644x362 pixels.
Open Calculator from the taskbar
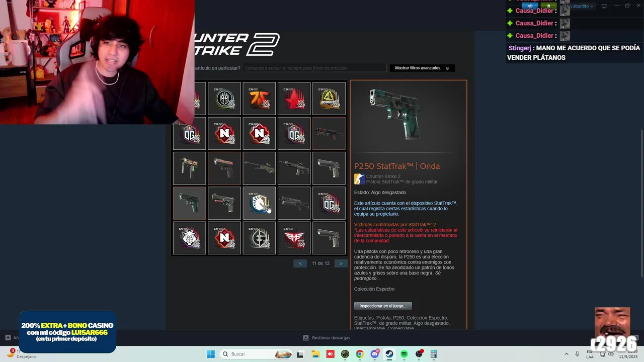coord(434,354)
